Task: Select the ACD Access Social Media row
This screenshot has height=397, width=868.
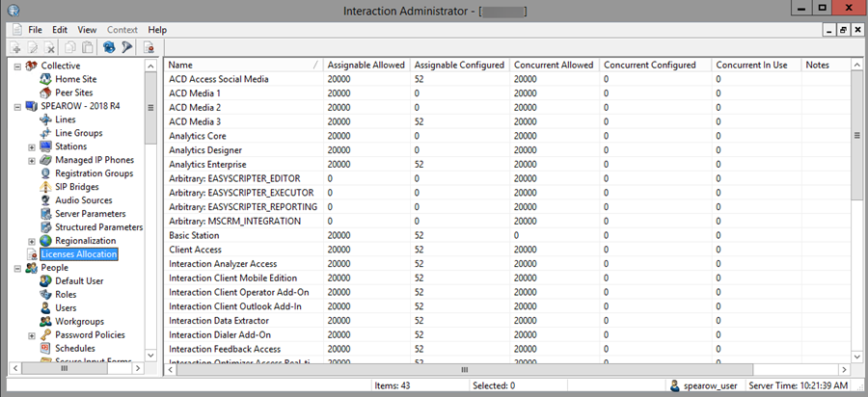Action: 506,79
